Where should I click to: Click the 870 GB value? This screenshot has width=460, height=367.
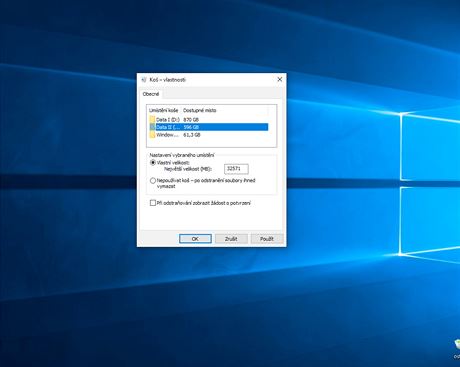191,119
